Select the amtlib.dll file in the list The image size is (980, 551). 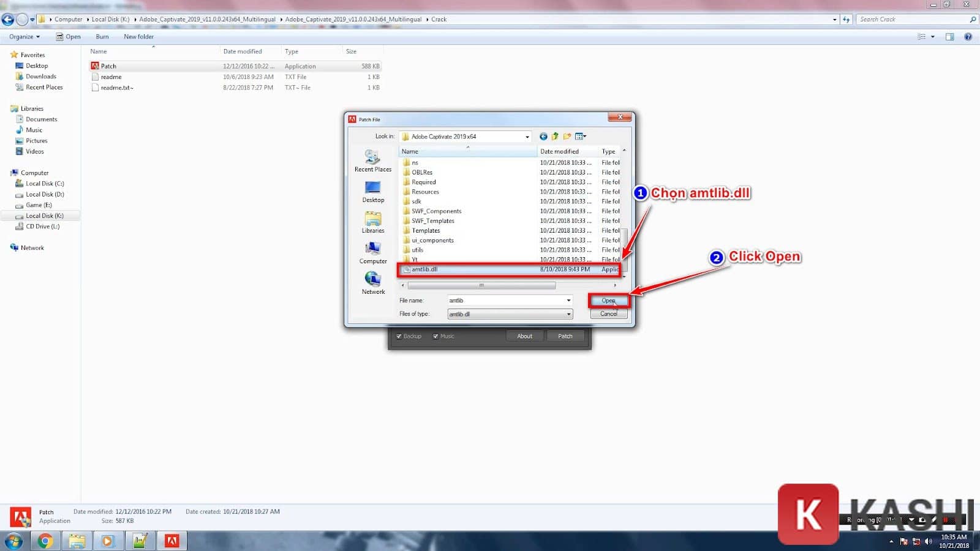(424, 269)
